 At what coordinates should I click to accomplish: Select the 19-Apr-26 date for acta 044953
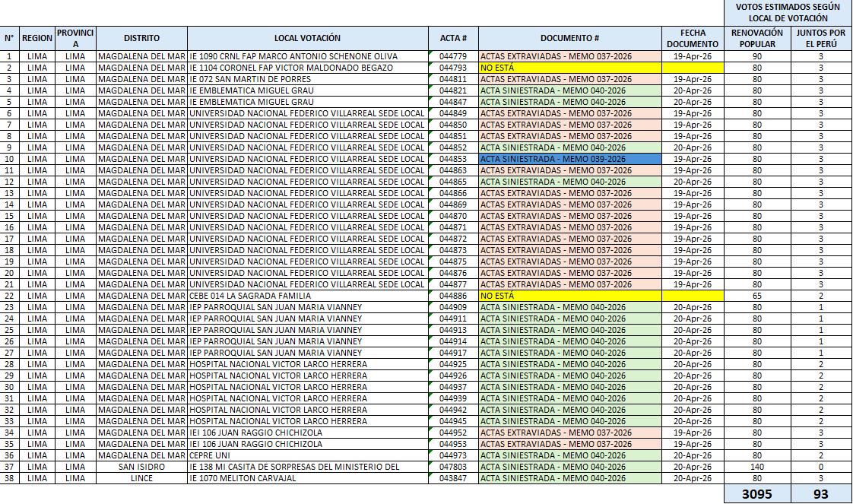[x=693, y=444]
